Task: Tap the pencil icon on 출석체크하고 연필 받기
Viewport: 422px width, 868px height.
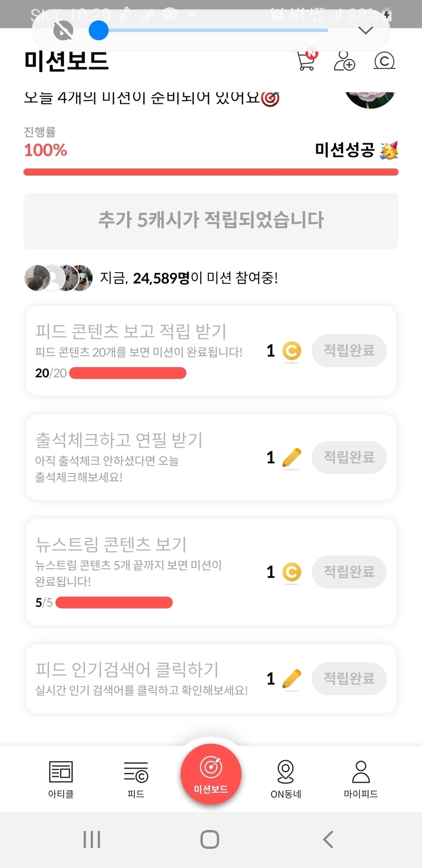Action: [291, 457]
